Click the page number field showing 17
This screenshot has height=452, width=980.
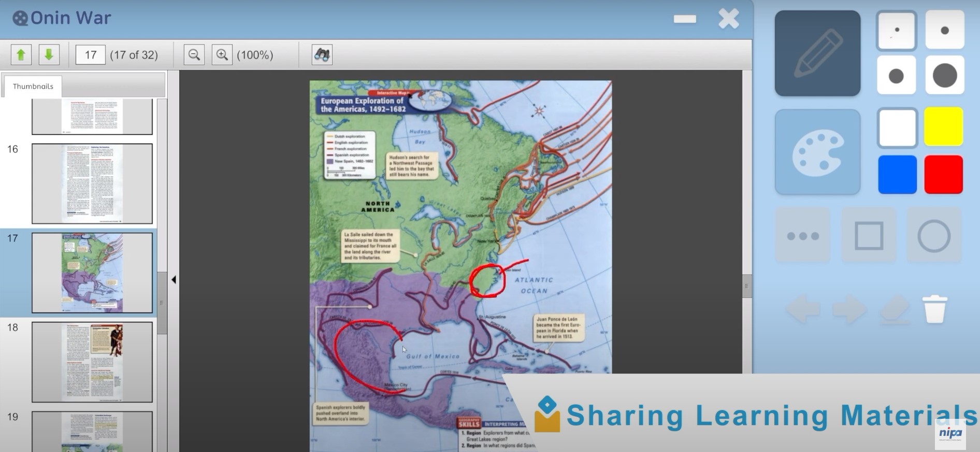coord(91,55)
